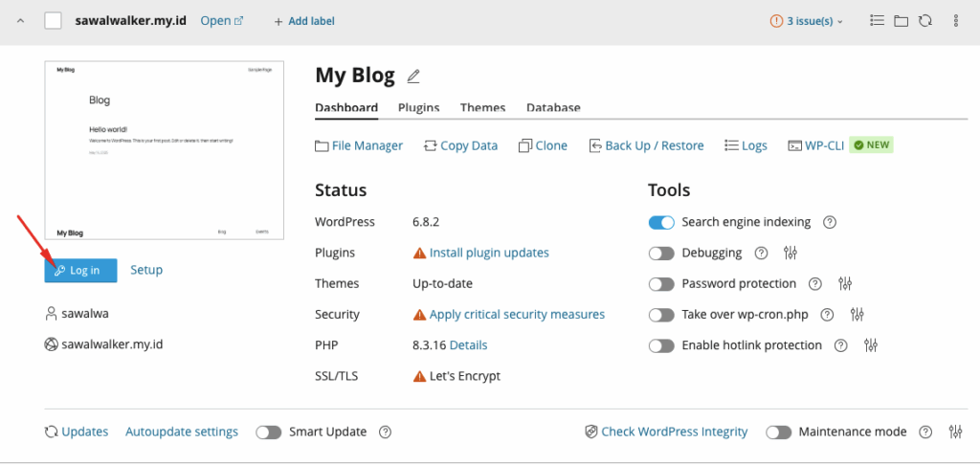Edit the My Blog title with the pencil icon

[x=413, y=77]
